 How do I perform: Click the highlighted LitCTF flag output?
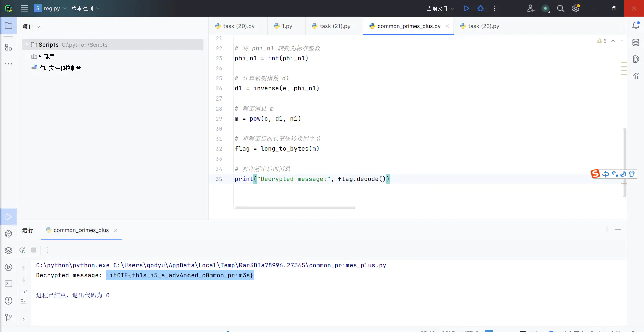pos(180,275)
